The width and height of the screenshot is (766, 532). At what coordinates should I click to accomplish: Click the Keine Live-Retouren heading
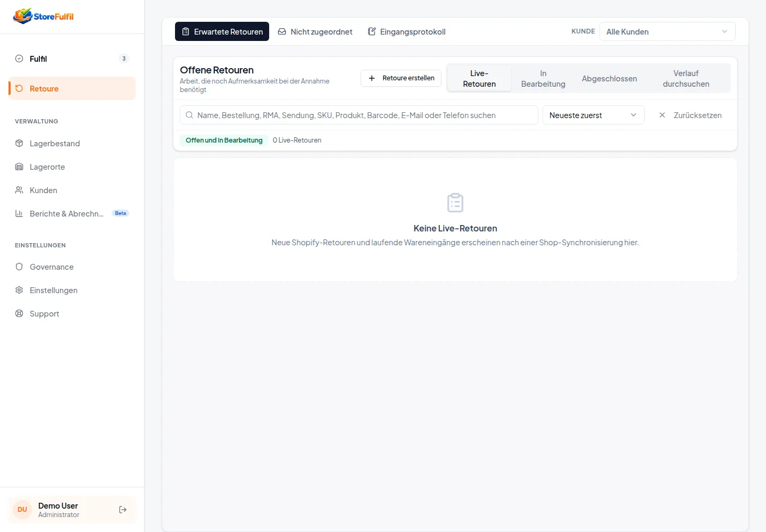[x=455, y=228]
